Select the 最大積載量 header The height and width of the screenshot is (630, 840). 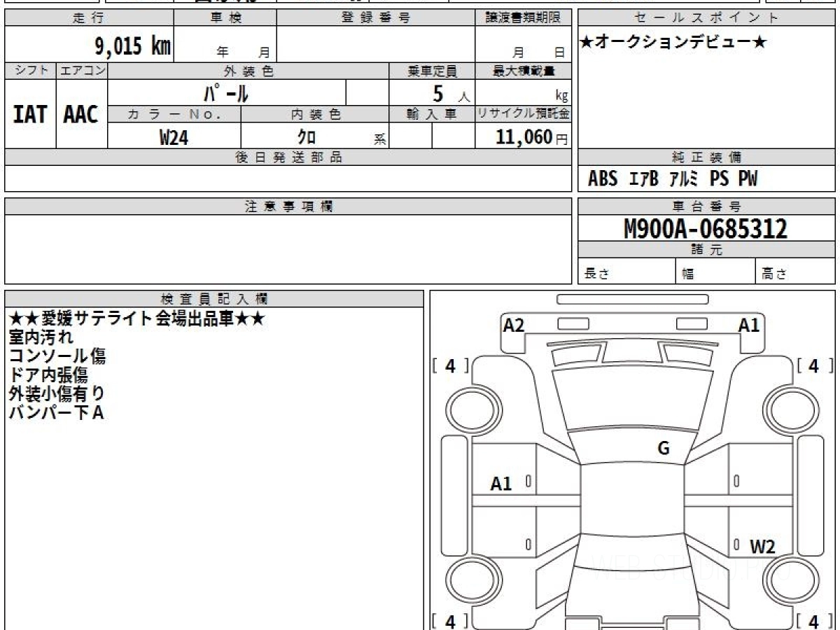coord(523,71)
